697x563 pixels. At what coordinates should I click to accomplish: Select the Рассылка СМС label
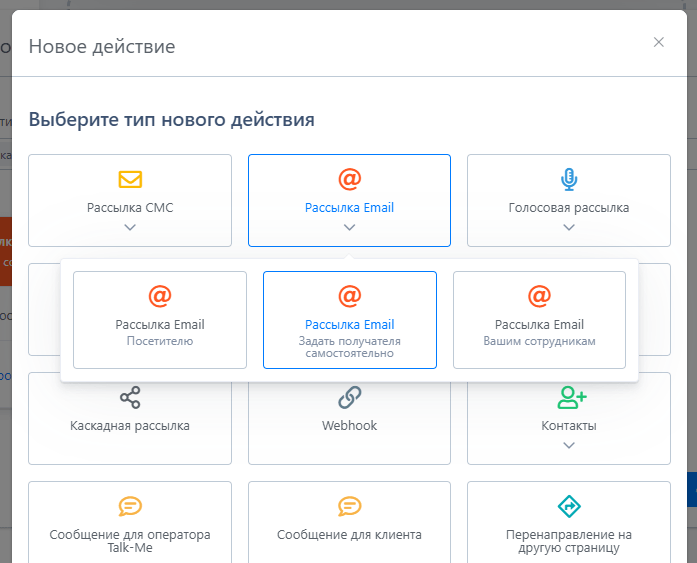[x=130, y=208]
